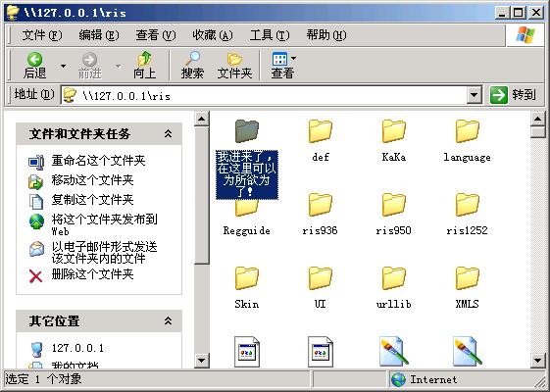Viewport: 550px width, 392px height.
Task: Click the Go (转到) button
Action: (513, 95)
